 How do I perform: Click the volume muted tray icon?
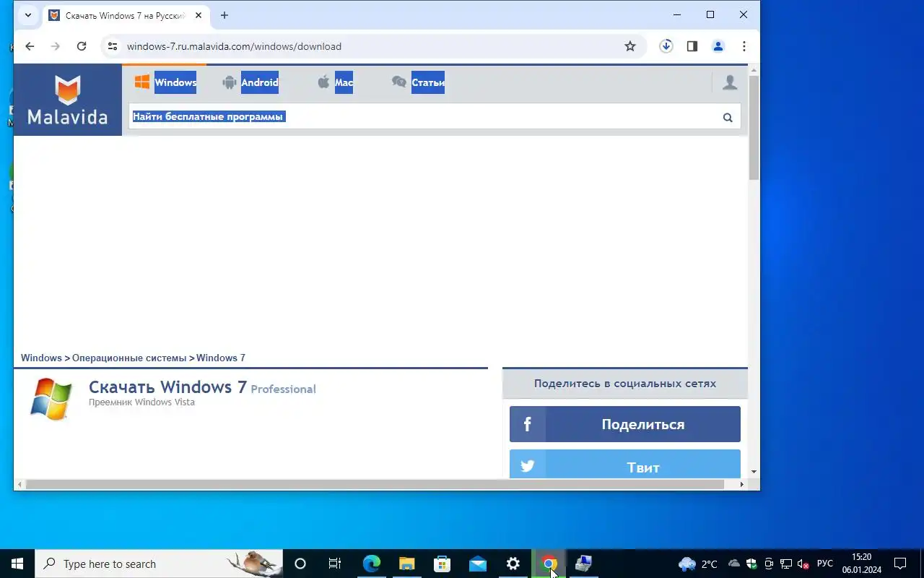click(803, 564)
